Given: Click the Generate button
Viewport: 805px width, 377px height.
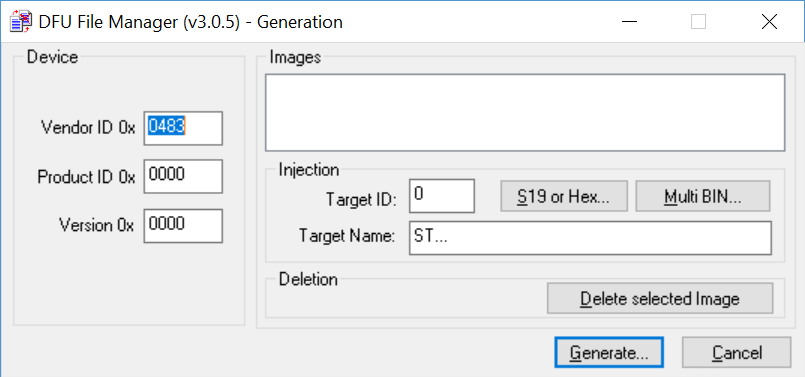Looking at the screenshot, I should pyautogui.click(x=609, y=352).
